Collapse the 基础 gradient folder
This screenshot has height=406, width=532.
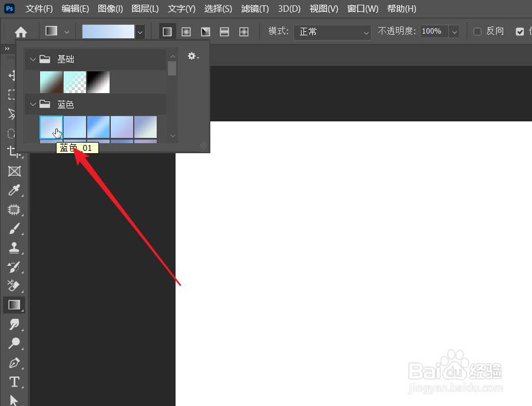point(33,59)
